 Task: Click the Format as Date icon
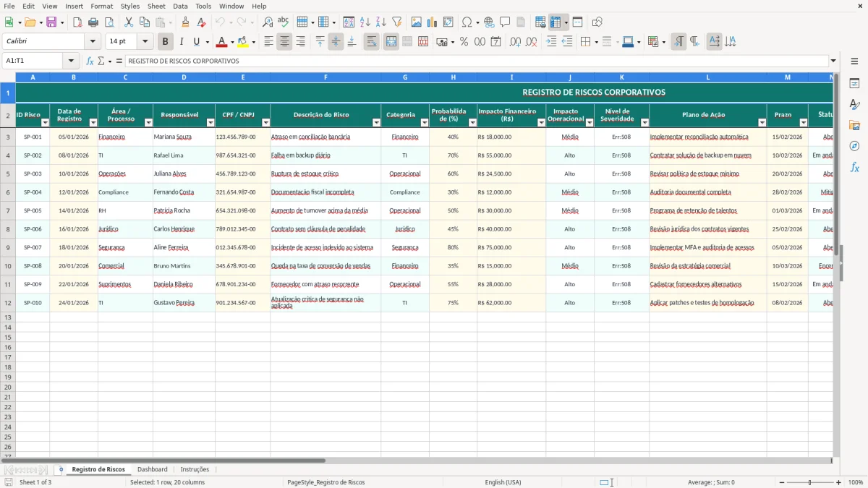click(x=495, y=42)
